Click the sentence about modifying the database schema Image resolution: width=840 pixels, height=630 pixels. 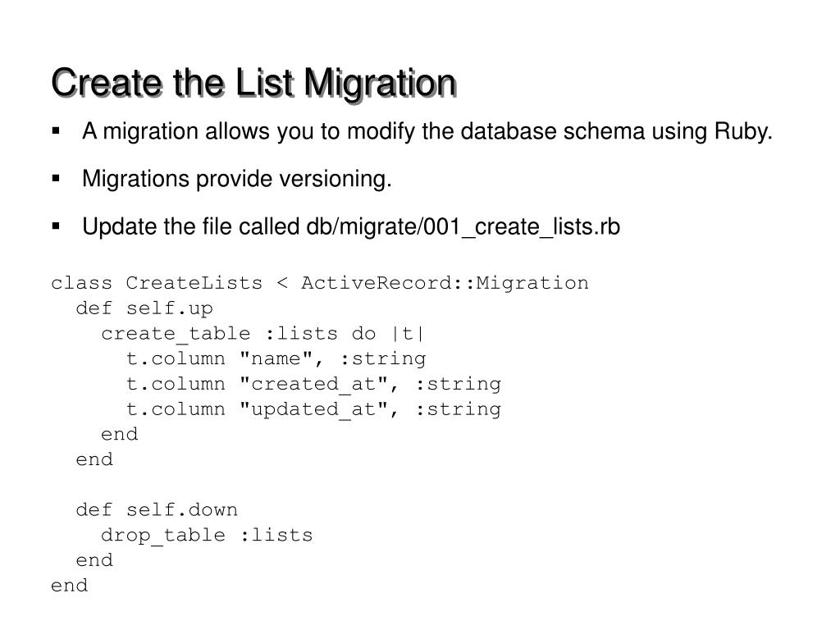427,132
